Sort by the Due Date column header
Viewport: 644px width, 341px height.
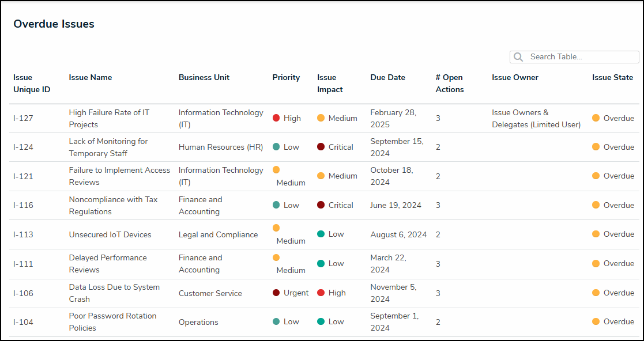[x=387, y=77]
